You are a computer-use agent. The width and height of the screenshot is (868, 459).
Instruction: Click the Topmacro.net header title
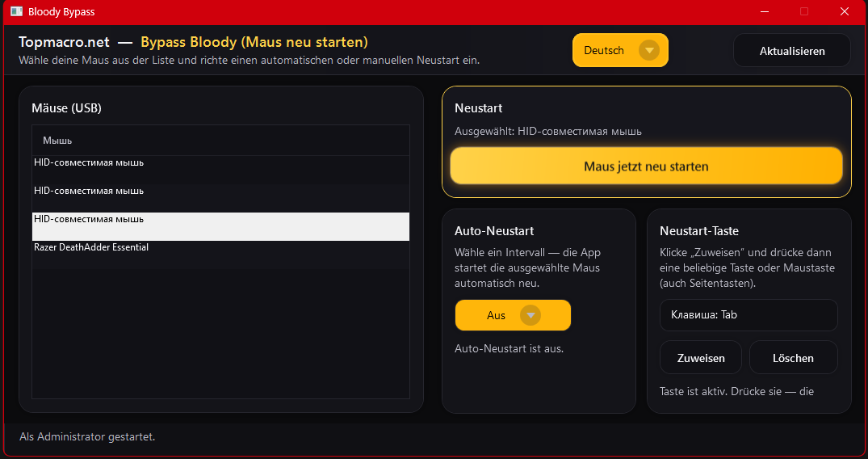[x=64, y=42]
